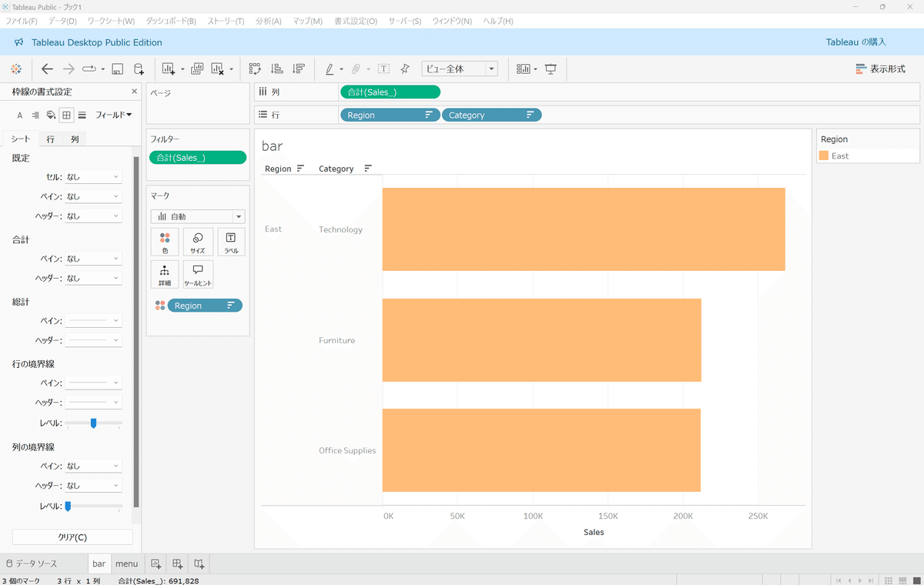Open the Label mark card
The height and width of the screenshot is (585, 924).
click(x=231, y=242)
